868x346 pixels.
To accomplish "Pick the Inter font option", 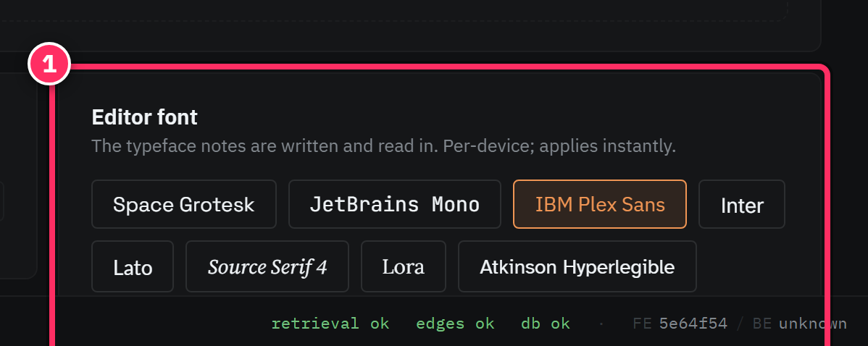I will click(x=742, y=204).
